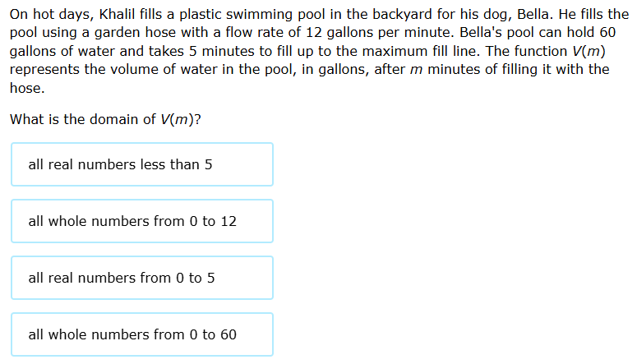The width and height of the screenshot is (637, 364).
Task: Click 'Bella's pool can hold 60' text
Action: (538, 33)
